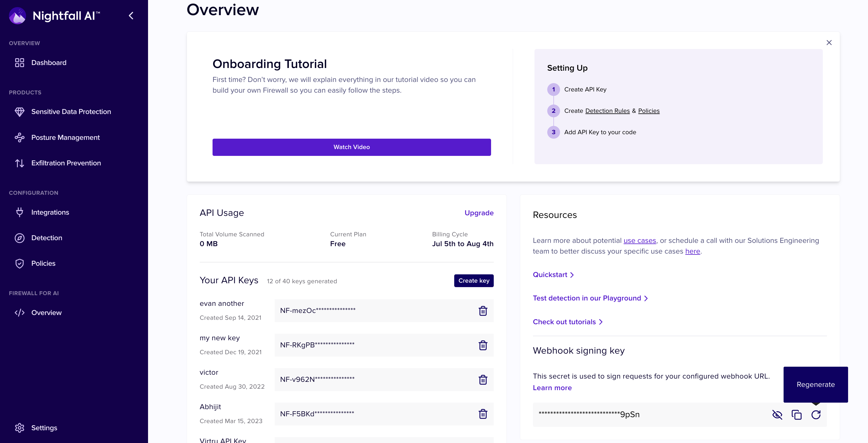Delete the 'my new key' API key
The width and height of the screenshot is (868, 443).
482,345
